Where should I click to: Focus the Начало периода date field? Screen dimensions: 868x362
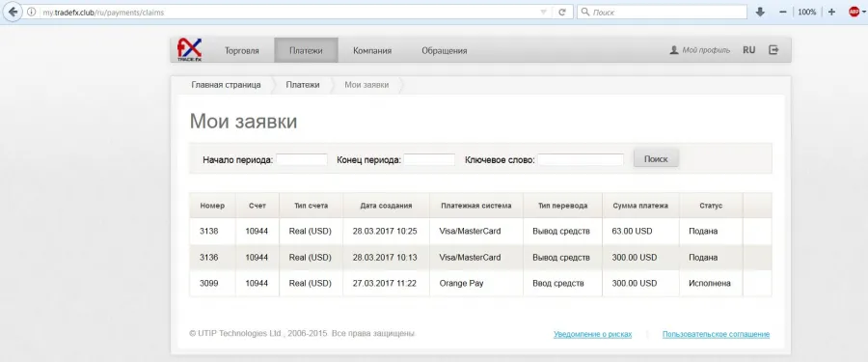[x=302, y=159]
